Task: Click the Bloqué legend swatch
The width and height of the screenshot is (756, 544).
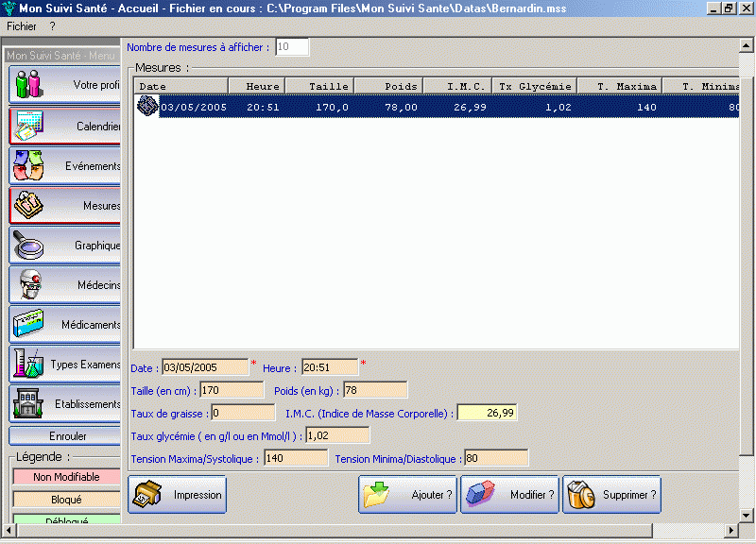Action: pos(66,500)
